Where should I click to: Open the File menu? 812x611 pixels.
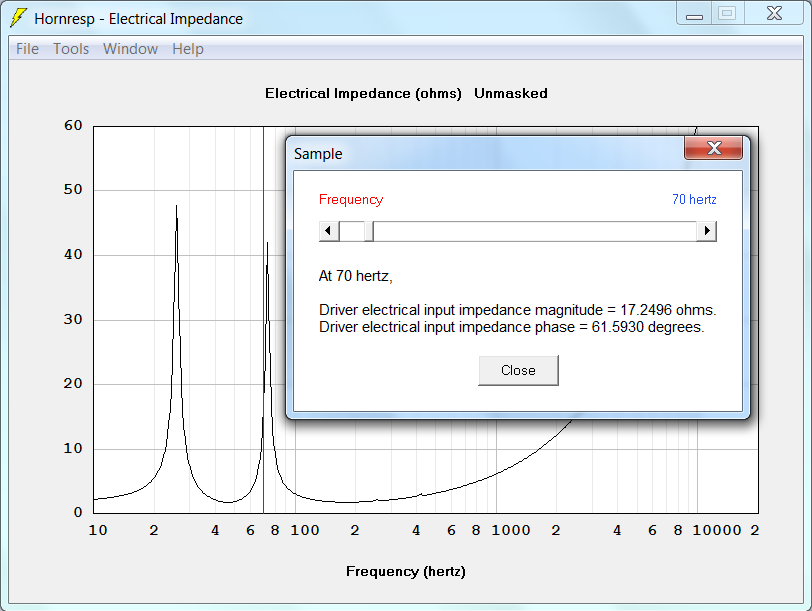[x=27, y=49]
